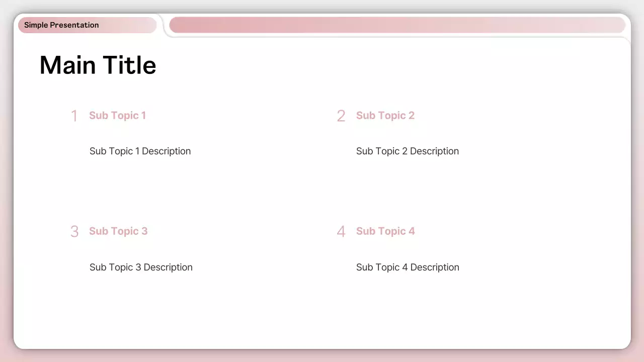Image resolution: width=644 pixels, height=362 pixels.
Task: Select the number 2 marker
Action: (x=341, y=116)
